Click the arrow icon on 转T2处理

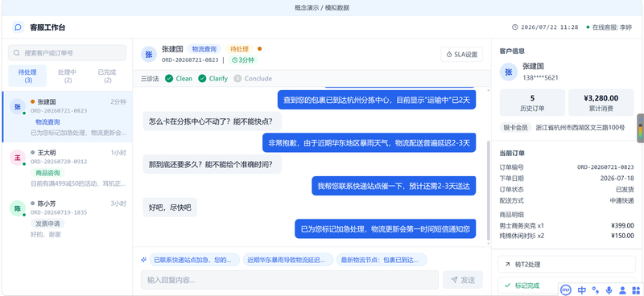tap(507, 265)
